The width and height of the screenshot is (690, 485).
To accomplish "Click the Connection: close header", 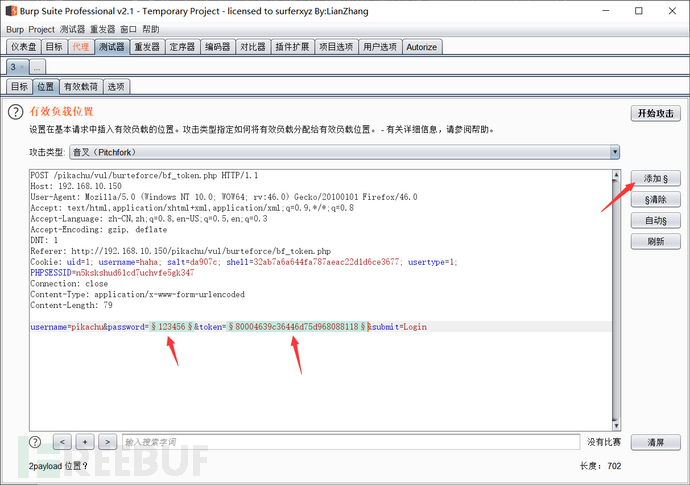I will pyautogui.click(x=69, y=283).
